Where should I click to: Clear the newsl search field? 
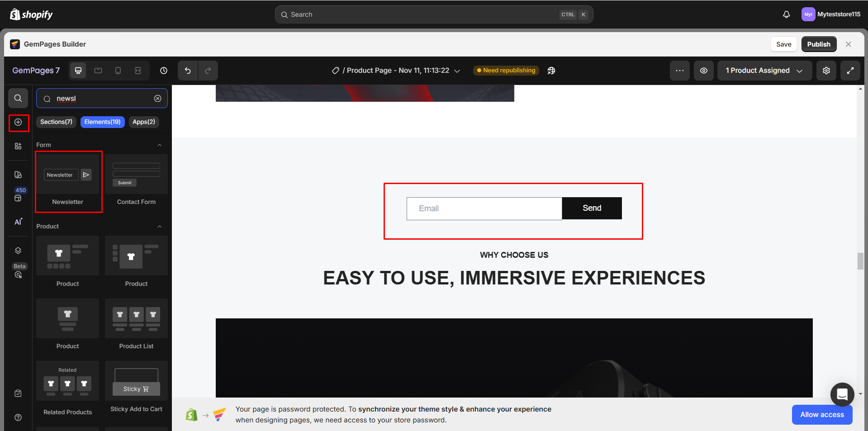(157, 98)
